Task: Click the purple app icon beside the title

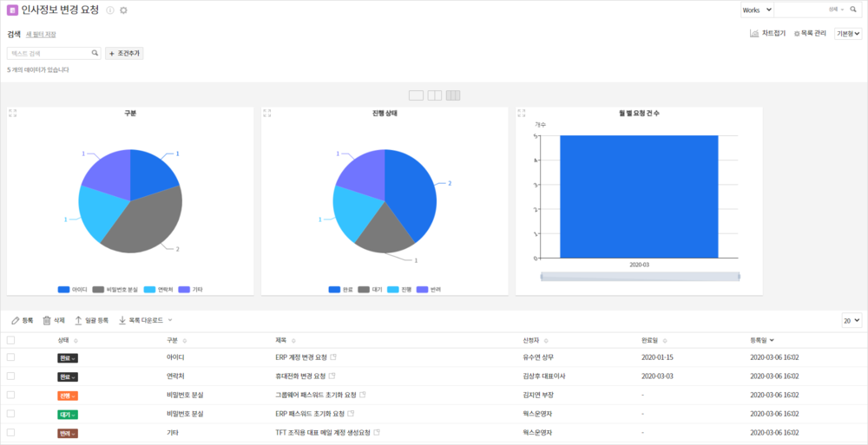Action: pos(12,10)
